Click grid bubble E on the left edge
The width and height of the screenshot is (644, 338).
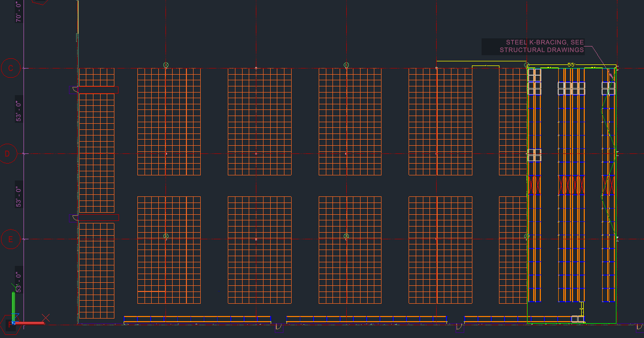tap(11, 239)
